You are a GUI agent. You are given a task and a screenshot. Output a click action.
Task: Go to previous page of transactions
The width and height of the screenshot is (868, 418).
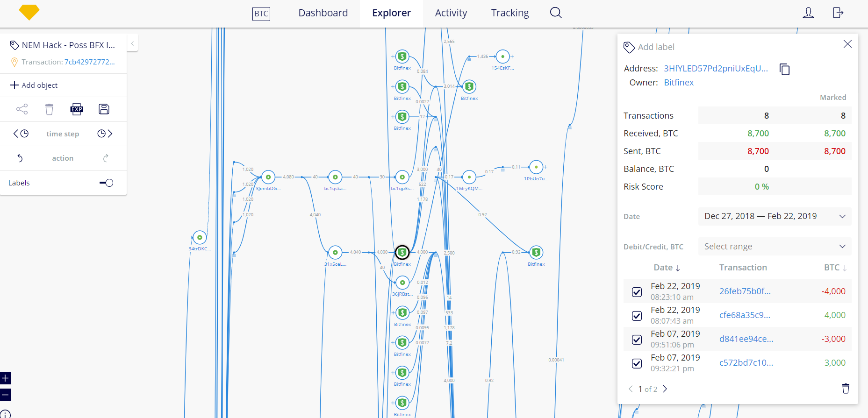coord(631,389)
